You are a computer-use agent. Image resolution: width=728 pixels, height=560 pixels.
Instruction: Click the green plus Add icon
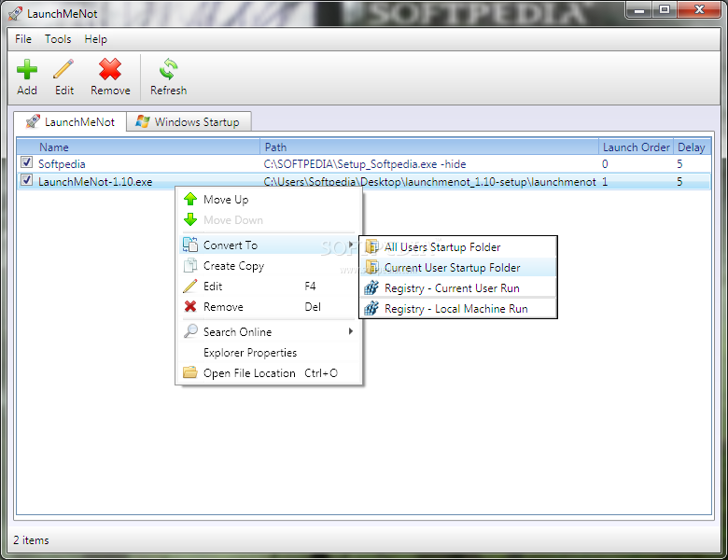pos(27,69)
